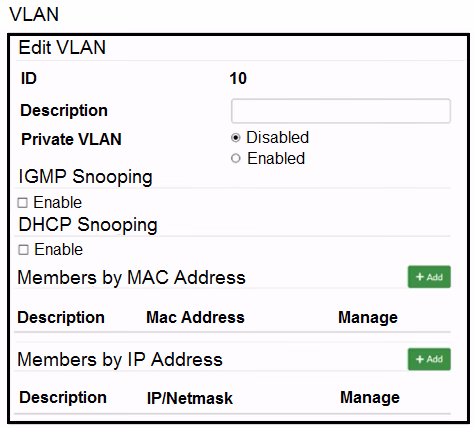
Task: Click the Manage header in the IP table
Action: pos(370,397)
